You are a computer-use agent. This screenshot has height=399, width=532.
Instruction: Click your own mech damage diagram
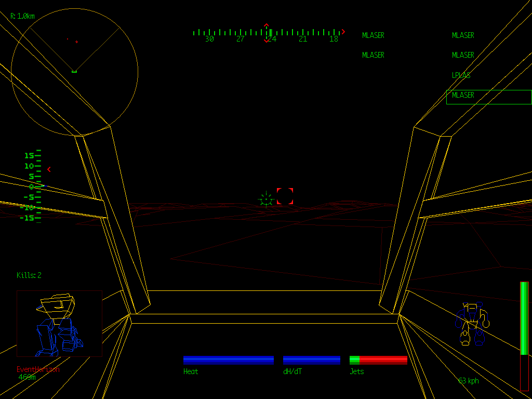472,324
